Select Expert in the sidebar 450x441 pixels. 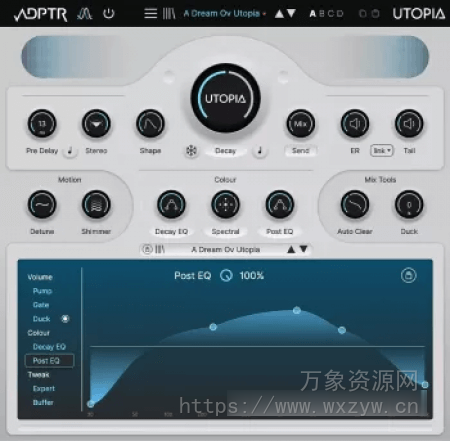44,389
